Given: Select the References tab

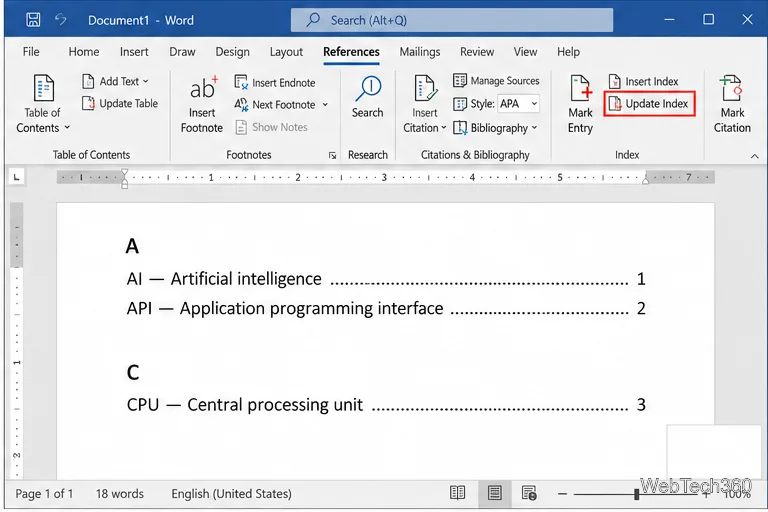Looking at the screenshot, I should coord(351,51).
